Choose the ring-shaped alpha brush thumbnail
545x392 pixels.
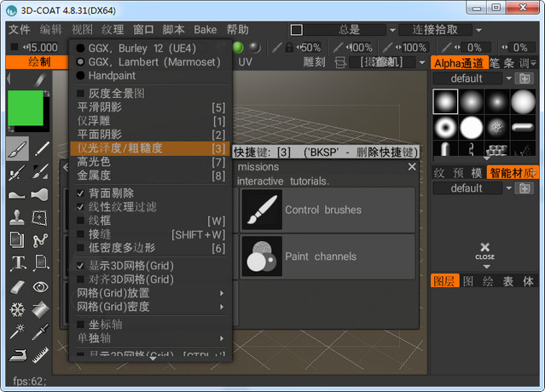(445, 128)
